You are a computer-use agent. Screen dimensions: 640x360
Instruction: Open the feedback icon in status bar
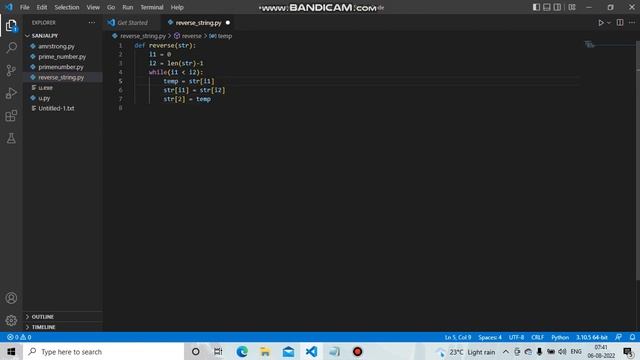(618, 337)
